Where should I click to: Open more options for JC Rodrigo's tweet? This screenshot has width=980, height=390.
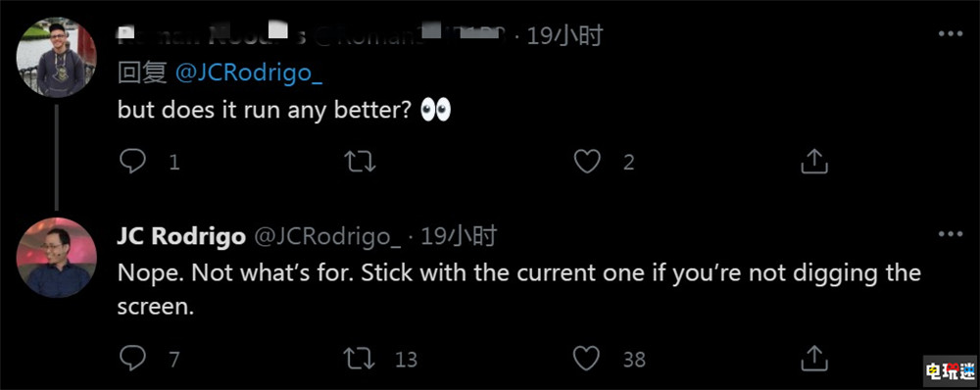tap(951, 234)
